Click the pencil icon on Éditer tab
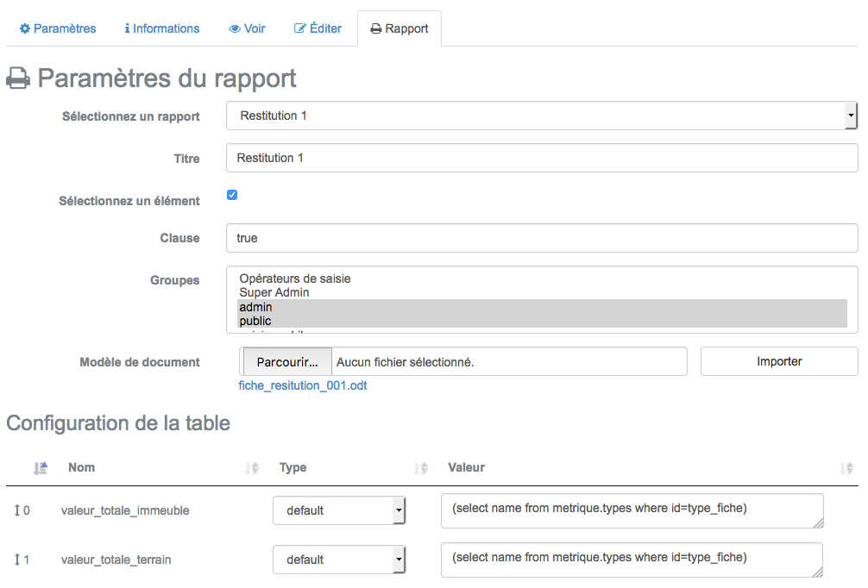Image resolution: width=868 pixels, height=588 pixels. point(299,28)
